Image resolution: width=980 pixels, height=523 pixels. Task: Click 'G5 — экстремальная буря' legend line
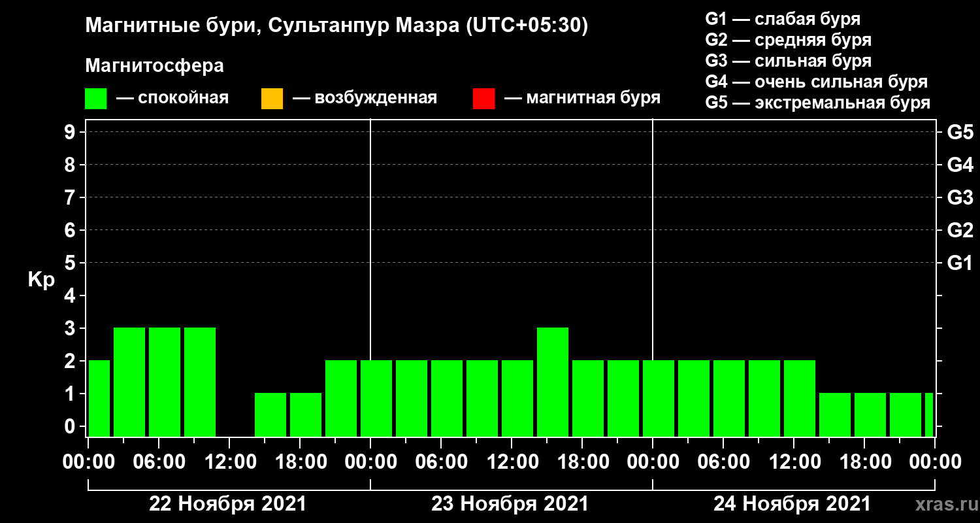pyautogui.click(x=818, y=103)
